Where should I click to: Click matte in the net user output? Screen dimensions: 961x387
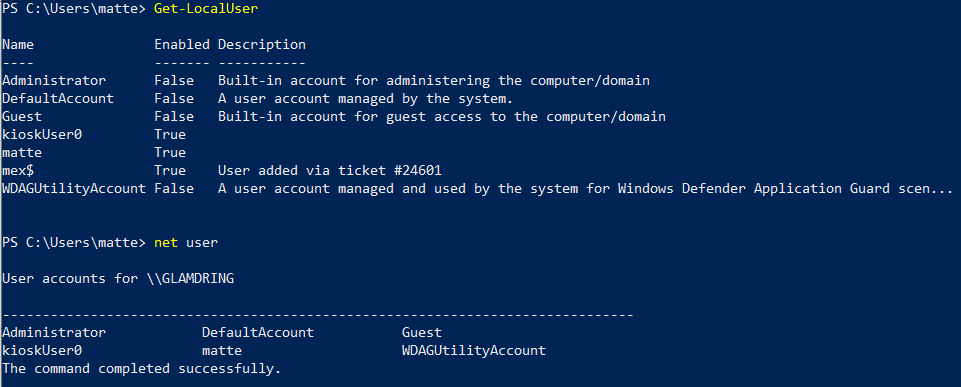tap(222, 351)
